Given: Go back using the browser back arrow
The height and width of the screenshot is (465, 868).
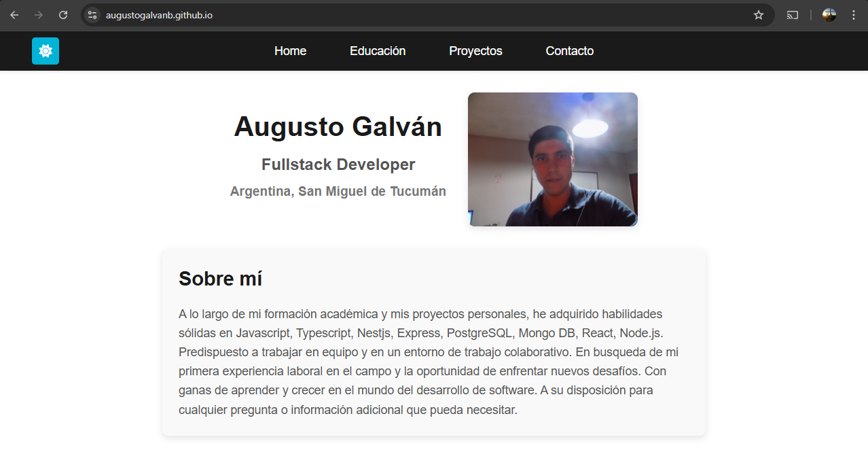Looking at the screenshot, I should click(x=14, y=15).
